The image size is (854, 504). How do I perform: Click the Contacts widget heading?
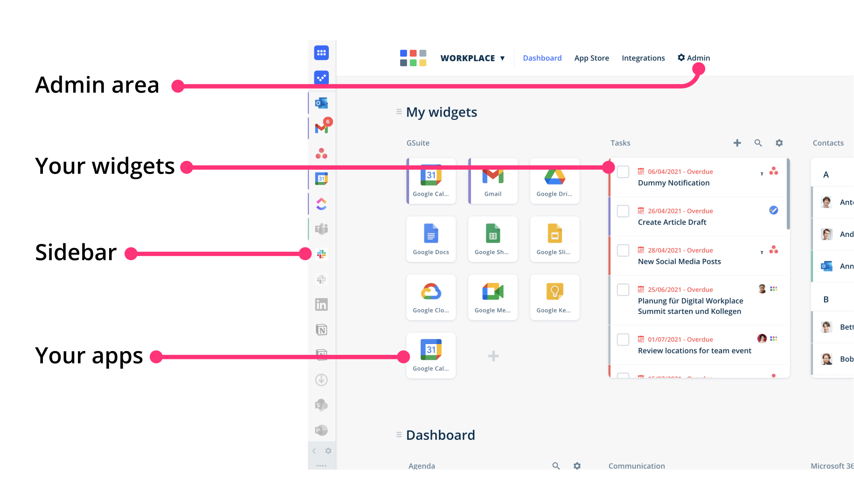(x=828, y=143)
